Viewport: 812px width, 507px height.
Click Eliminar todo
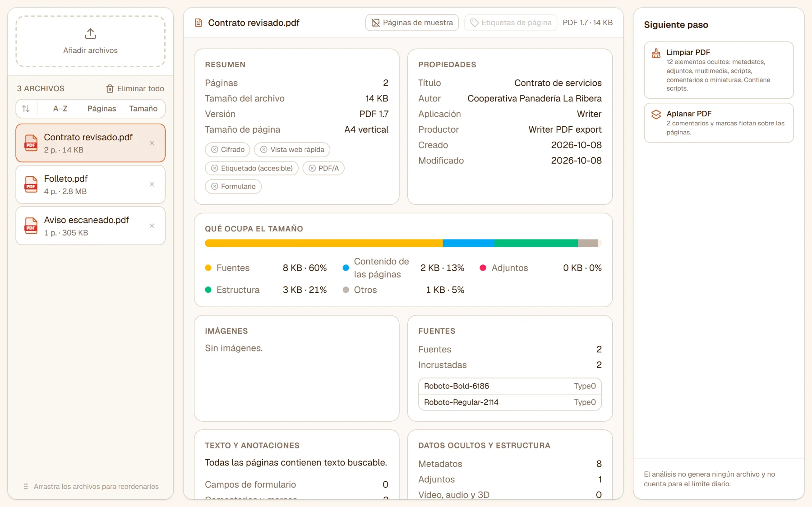point(135,89)
